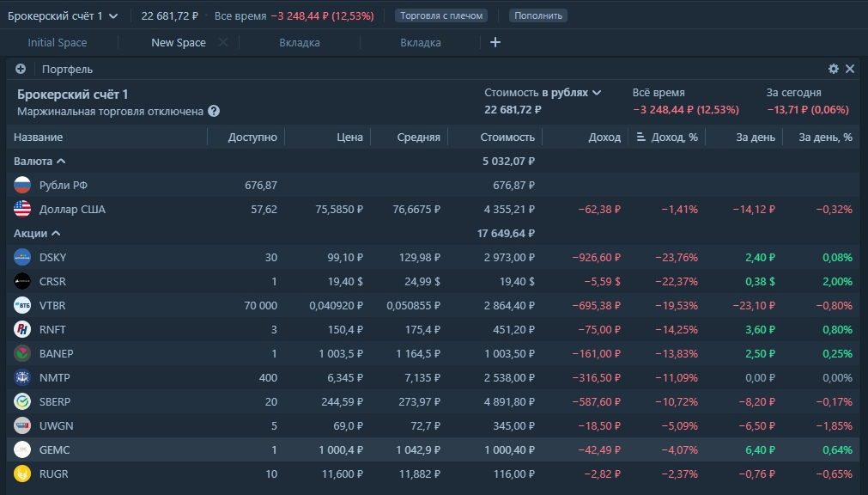The image size is (868, 495).
Task: Select the RNFT ticker name
Action: 52,329
